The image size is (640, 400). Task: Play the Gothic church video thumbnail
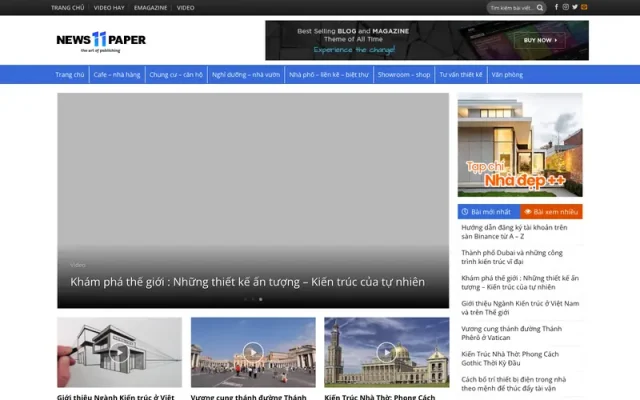coord(387,352)
